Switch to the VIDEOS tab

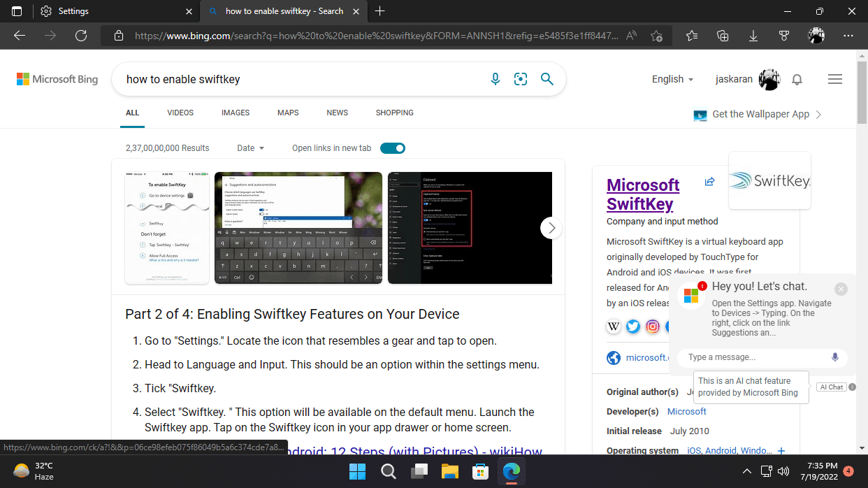coord(180,113)
